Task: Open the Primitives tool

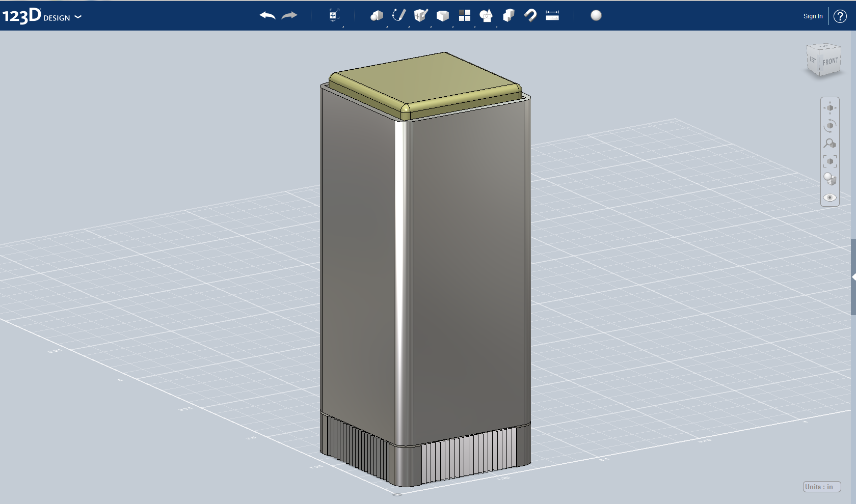Action: [x=377, y=15]
